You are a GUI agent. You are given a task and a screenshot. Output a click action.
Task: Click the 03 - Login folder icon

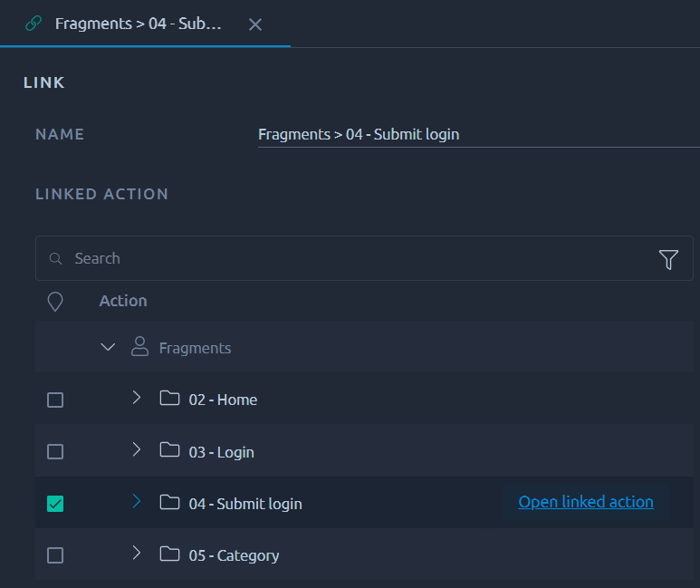169,450
